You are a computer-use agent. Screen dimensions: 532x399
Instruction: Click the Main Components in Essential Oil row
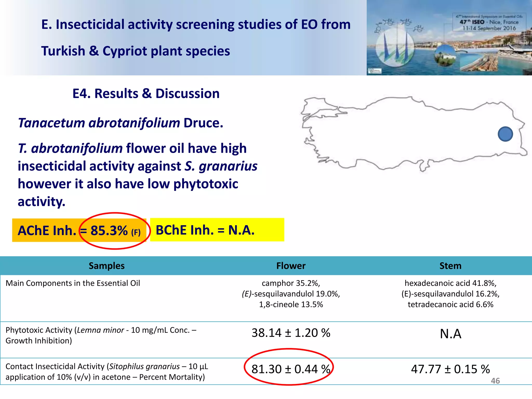click(x=73, y=283)
